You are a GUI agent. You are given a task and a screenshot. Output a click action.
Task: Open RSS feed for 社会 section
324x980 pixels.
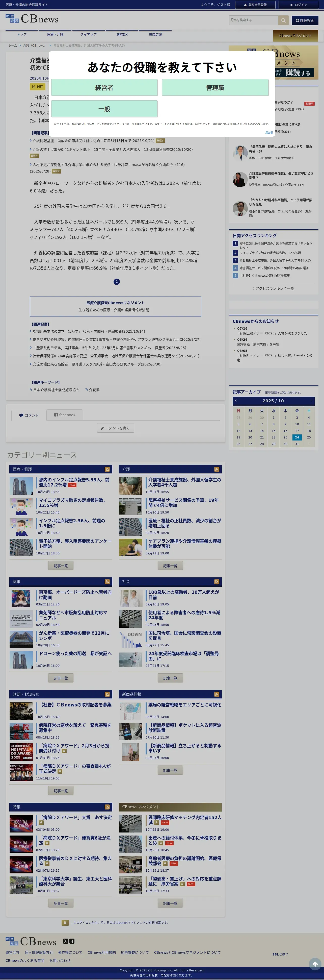[x=217, y=582]
